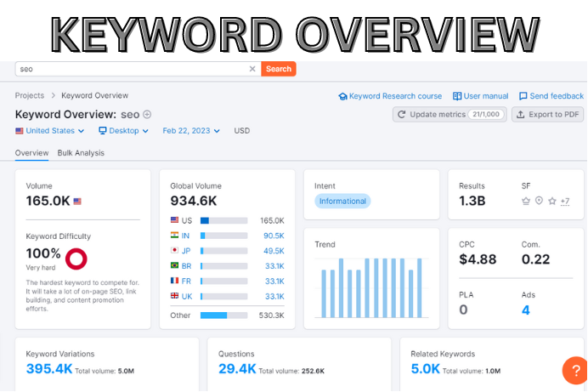Expand the Feb 22, 2023 date dropdown
The image size is (588, 392).
coord(191,131)
